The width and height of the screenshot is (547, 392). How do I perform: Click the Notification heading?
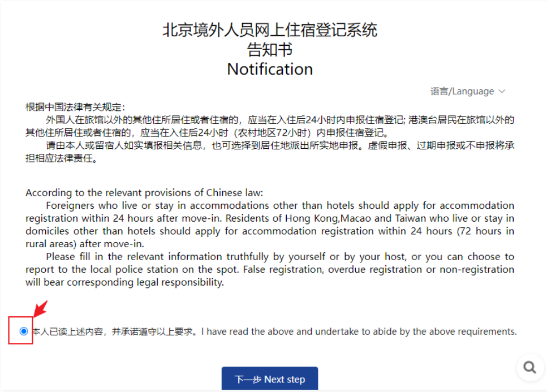pyautogui.click(x=270, y=69)
